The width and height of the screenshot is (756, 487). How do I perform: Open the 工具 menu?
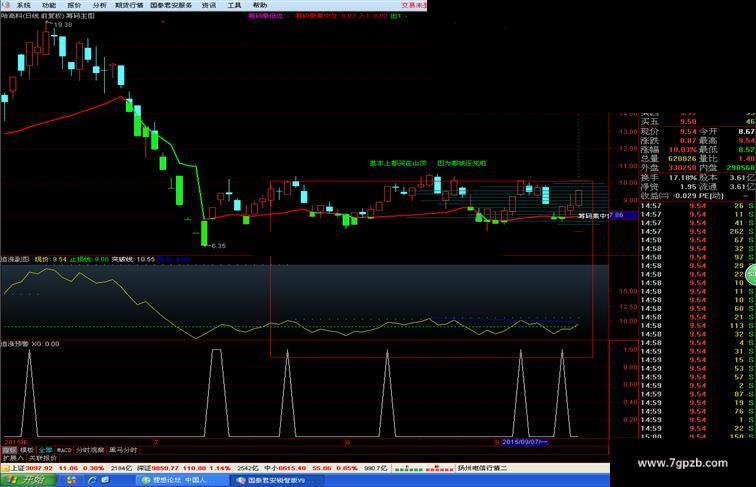[x=234, y=5]
